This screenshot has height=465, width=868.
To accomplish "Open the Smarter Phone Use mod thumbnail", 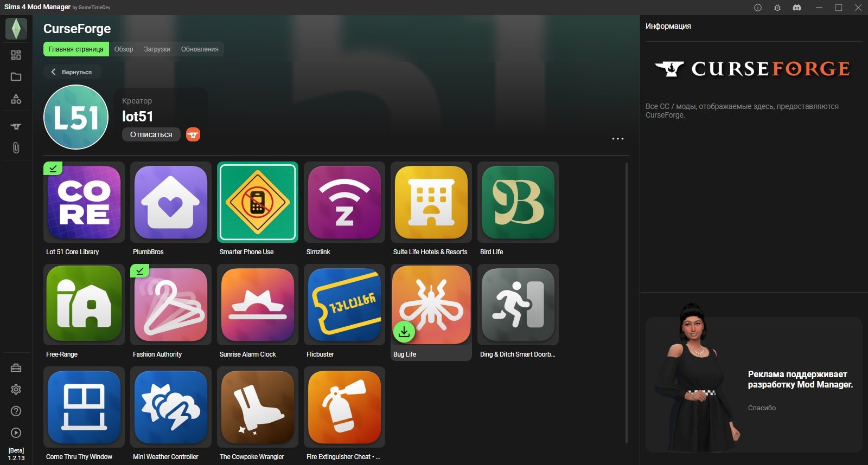I will coord(258,202).
